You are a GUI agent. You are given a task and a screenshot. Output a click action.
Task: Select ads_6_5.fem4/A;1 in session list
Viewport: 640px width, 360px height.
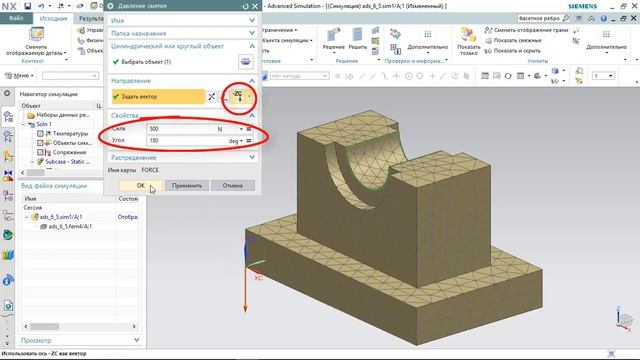point(70,227)
